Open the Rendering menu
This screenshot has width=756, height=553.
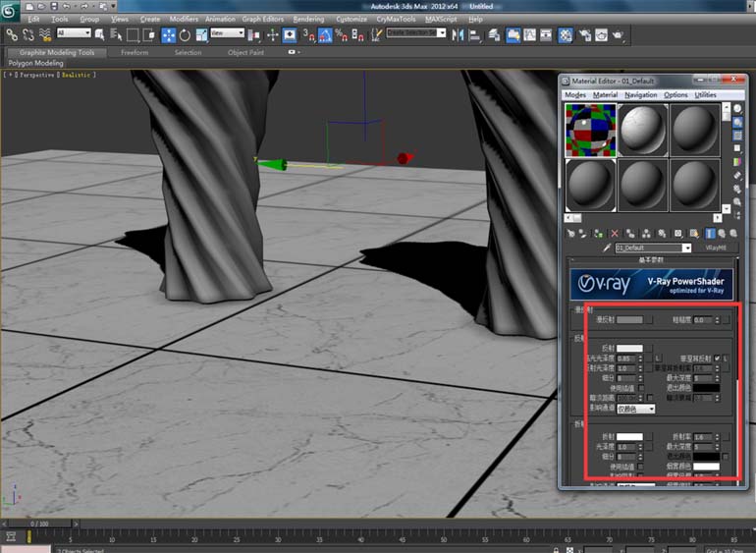click(307, 19)
